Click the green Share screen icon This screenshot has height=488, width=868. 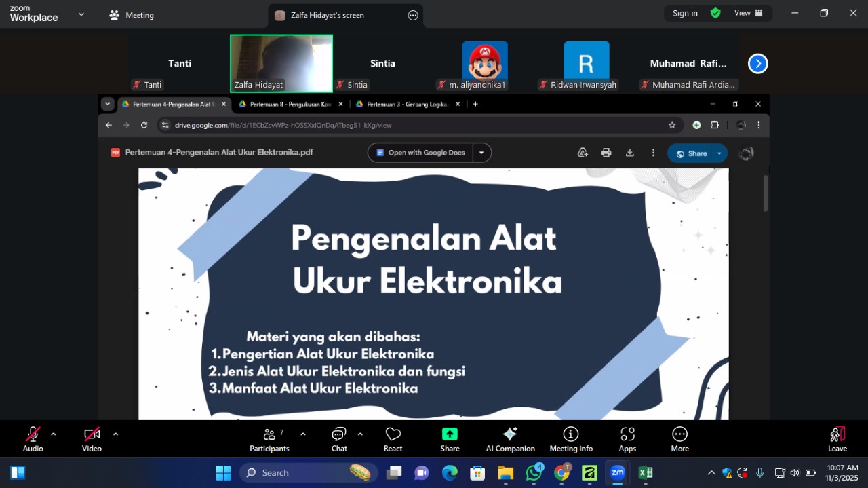(450, 434)
